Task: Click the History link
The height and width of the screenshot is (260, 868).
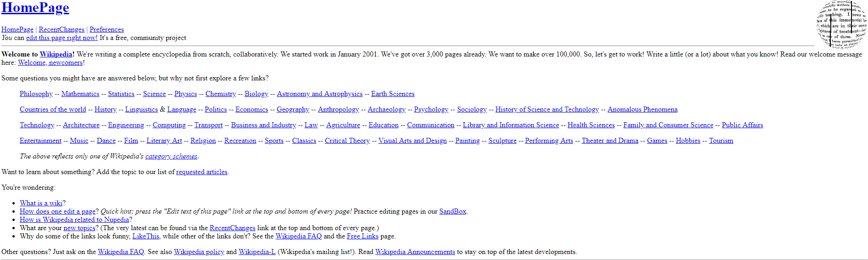Action: [x=106, y=109]
